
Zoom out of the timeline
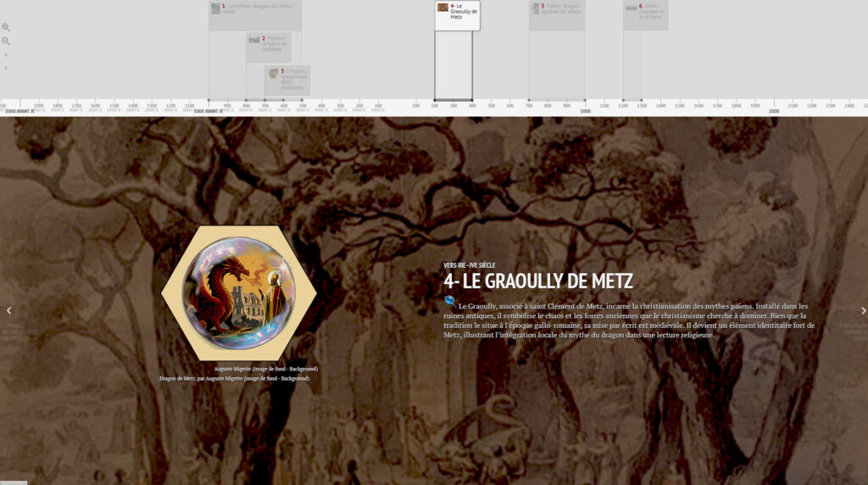pos(6,41)
